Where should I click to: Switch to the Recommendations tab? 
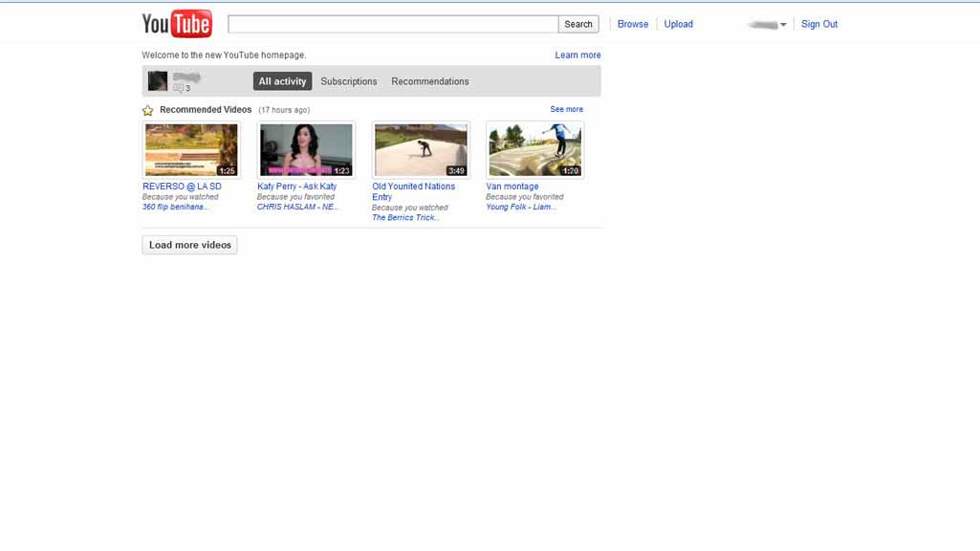(430, 81)
